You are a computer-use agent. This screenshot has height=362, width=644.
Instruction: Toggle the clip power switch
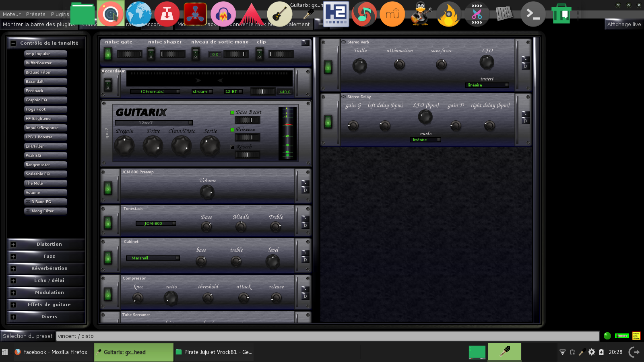260,53
